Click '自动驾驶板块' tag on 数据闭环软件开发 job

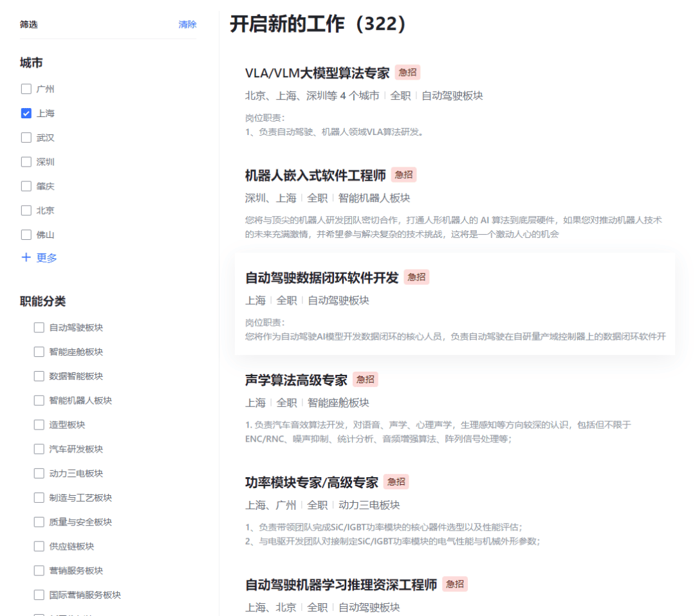click(x=338, y=300)
